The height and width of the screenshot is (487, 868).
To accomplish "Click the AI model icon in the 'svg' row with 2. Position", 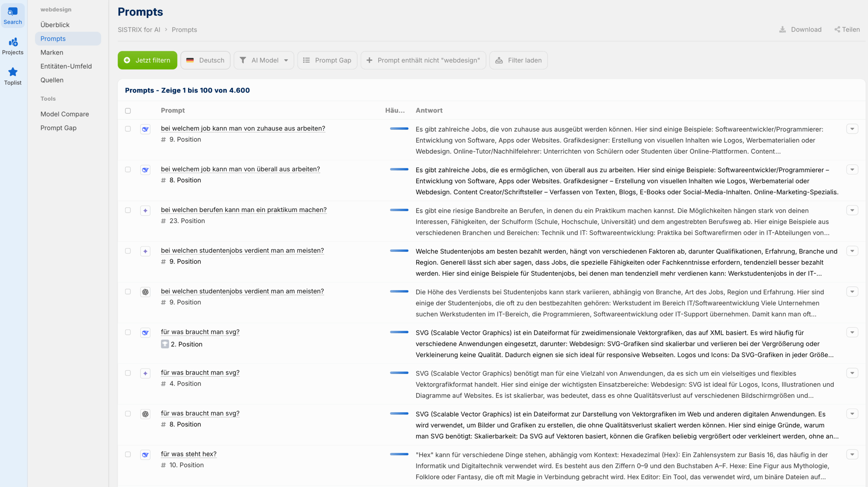I will [145, 332].
